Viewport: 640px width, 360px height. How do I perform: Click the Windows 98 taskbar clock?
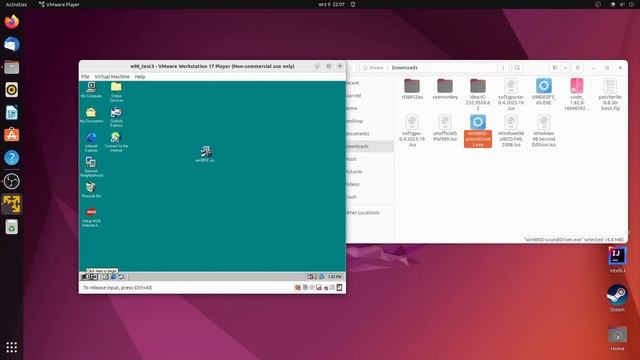point(335,277)
